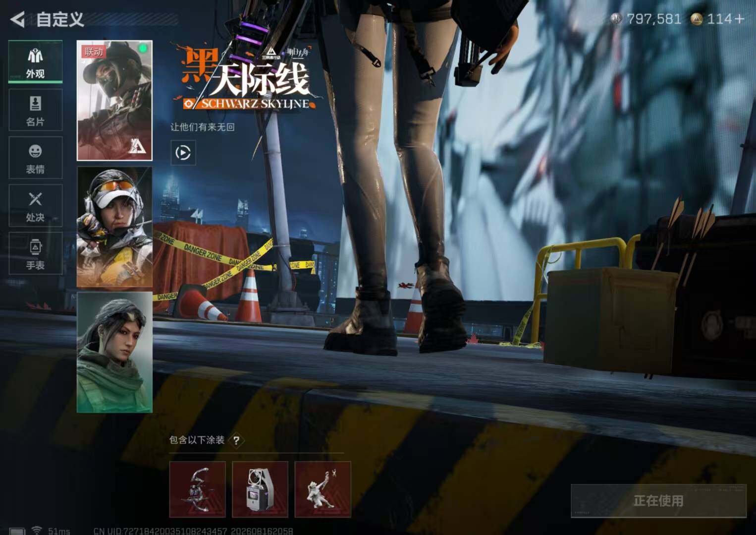756x535 pixels.
Task: Check the Wi-Fi signal icon in status bar
Action: point(37,530)
